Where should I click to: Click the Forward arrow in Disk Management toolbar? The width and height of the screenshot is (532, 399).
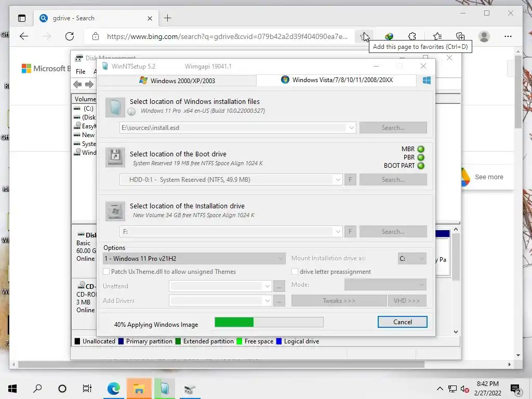click(89, 85)
